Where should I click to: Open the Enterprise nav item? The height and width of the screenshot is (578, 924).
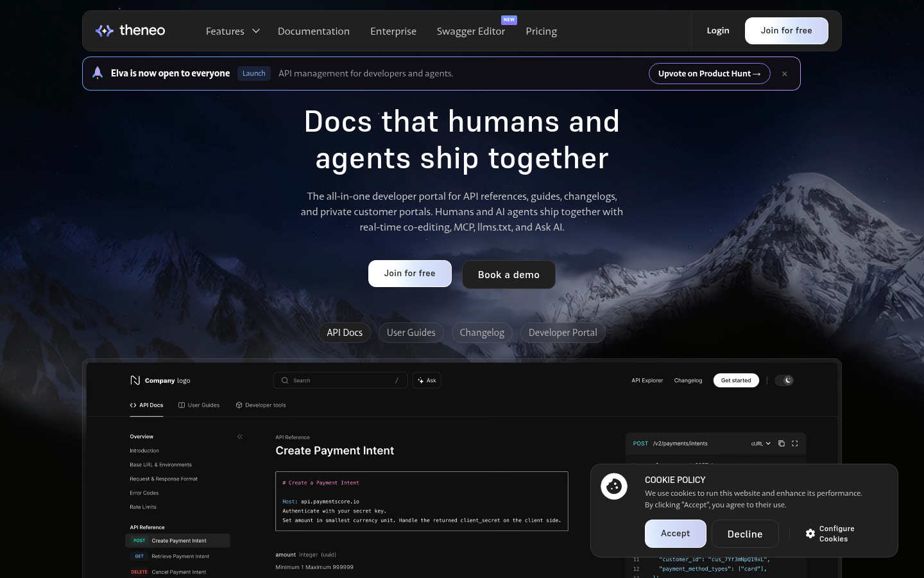pos(393,31)
